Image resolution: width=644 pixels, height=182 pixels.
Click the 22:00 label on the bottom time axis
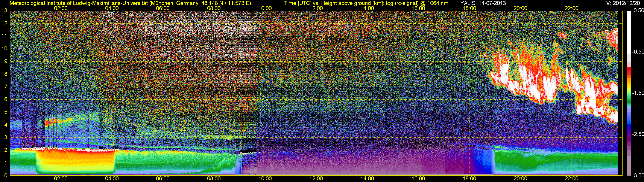pyautogui.click(x=571, y=179)
